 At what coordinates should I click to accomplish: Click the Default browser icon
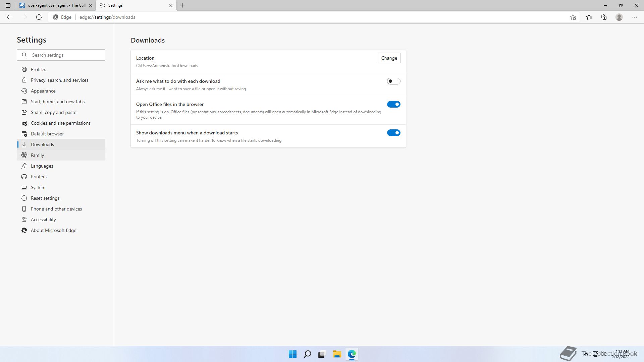24,134
